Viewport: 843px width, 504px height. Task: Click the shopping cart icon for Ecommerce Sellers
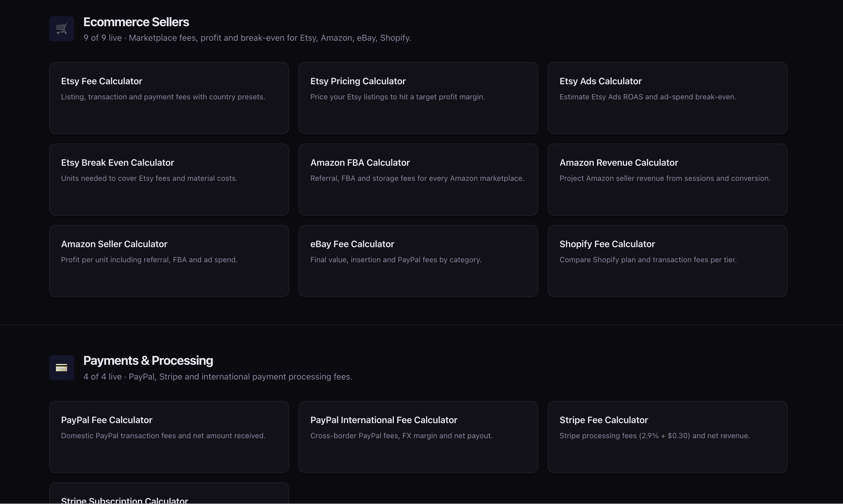point(62,29)
